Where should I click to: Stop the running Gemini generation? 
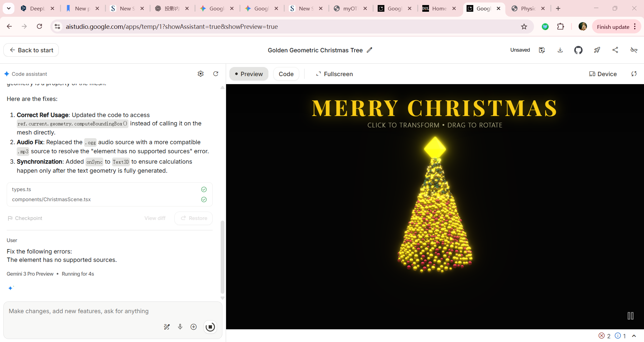pos(210,327)
